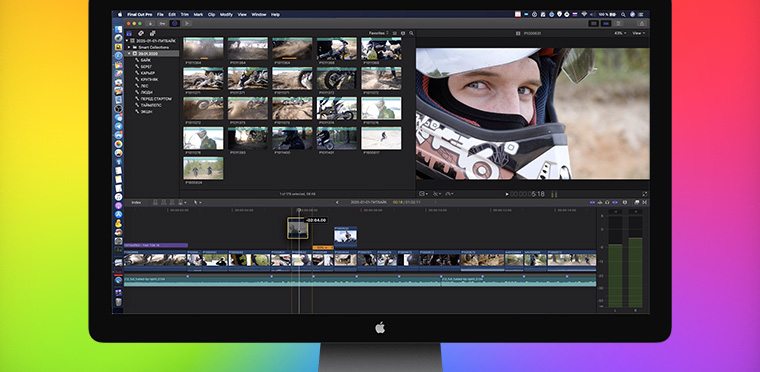Screen dimensions: 760x372
Task: Toggle filmstrip or list view in browser
Action: [x=395, y=33]
